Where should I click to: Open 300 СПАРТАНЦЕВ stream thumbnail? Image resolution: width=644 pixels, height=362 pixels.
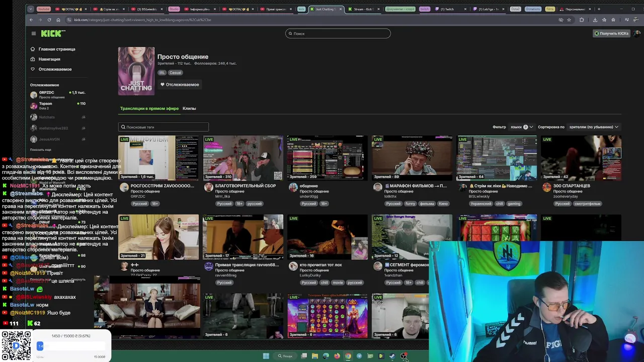pyautogui.click(x=581, y=158)
